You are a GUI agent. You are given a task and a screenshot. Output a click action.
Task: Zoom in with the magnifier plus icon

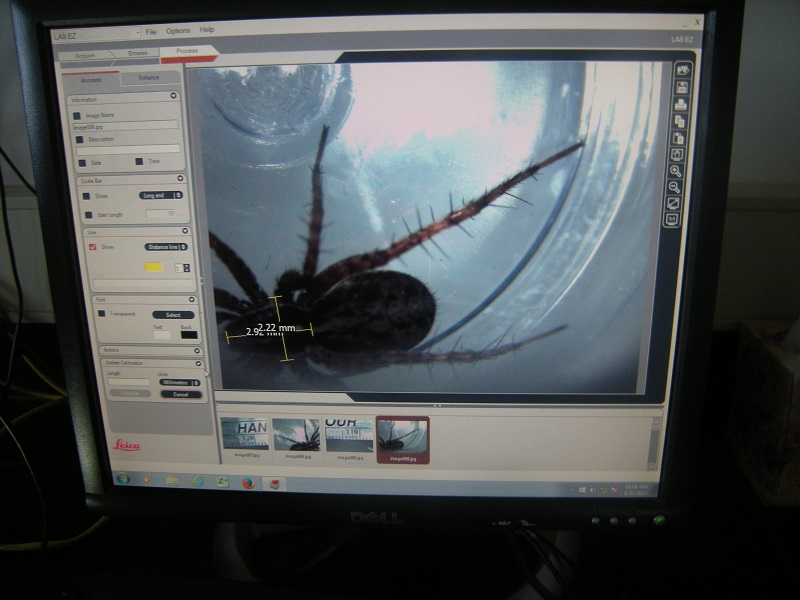tap(677, 171)
